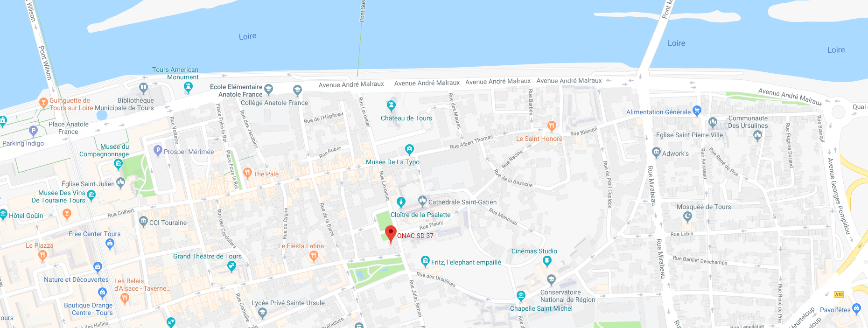Open the Alimentation Générale shopping icon
The image size is (868, 328).
pos(697,111)
